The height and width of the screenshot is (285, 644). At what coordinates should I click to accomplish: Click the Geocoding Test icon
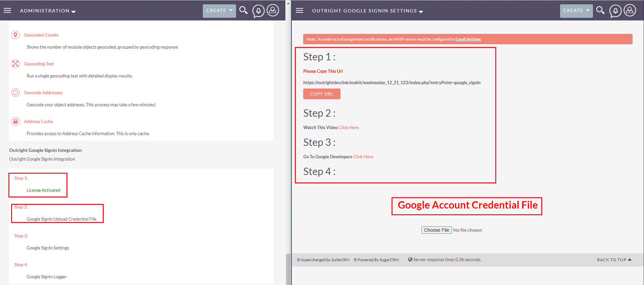15,64
